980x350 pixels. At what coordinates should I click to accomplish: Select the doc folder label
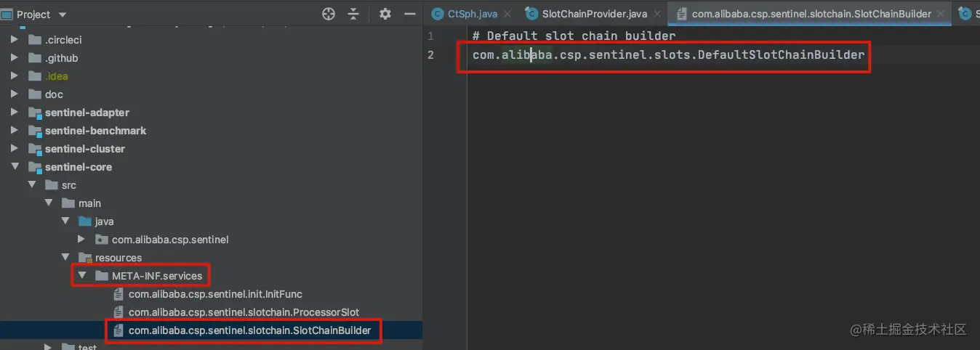tap(54, 94)
